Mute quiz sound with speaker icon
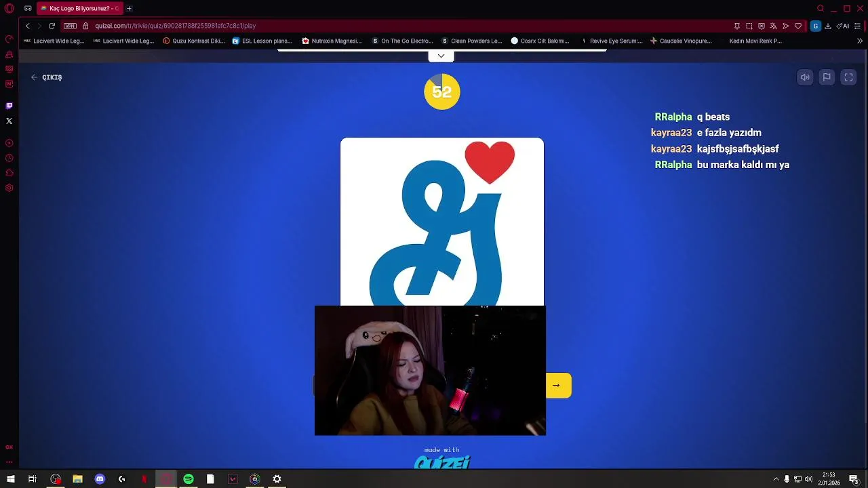This screenshot has width=868, height=488. (805, 77)
